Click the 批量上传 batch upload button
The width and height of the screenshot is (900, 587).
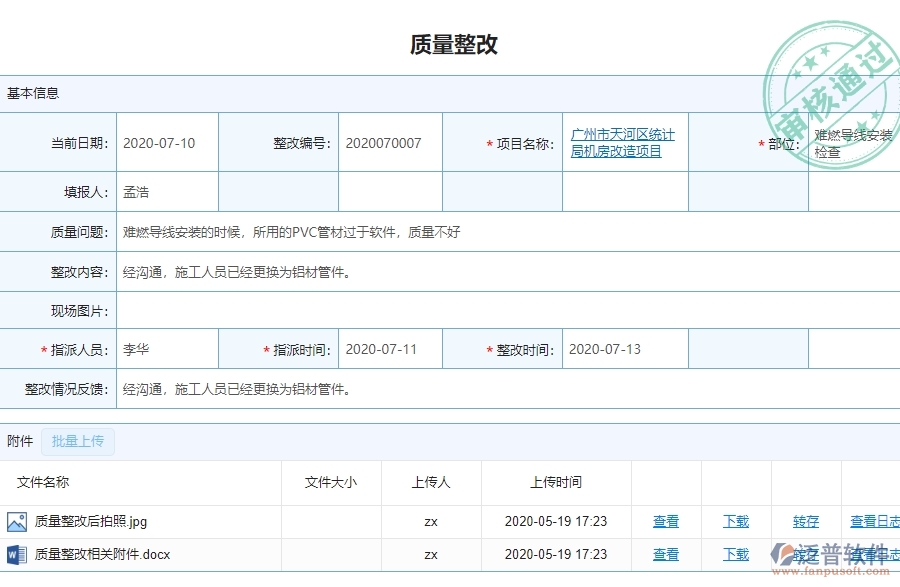coord(77,441)
